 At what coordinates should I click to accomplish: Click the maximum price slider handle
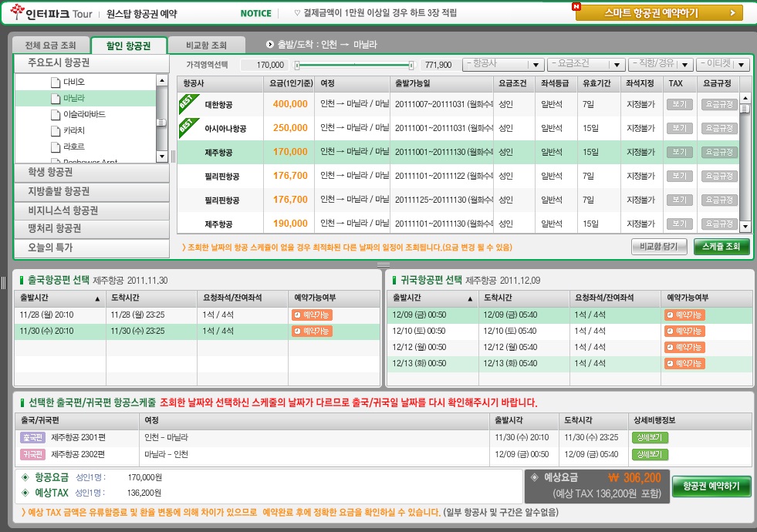[x=411, y=65]
